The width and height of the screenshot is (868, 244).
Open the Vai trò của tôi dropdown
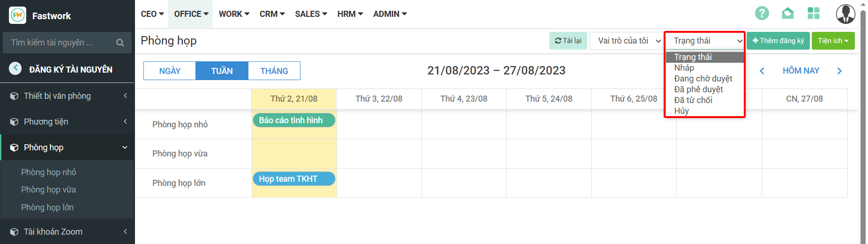626,41
